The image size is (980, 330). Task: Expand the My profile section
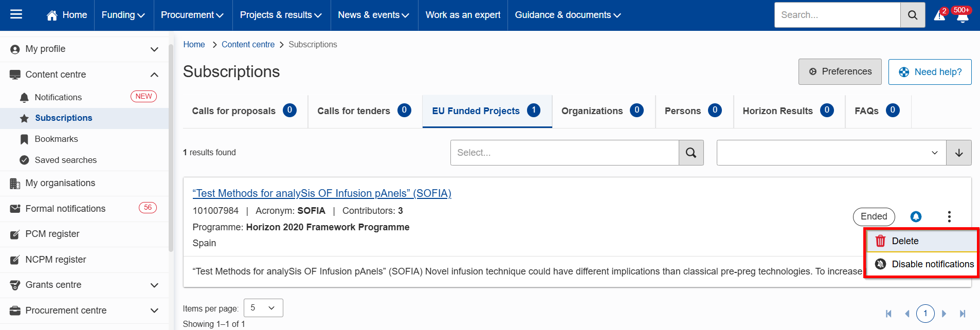154,49
